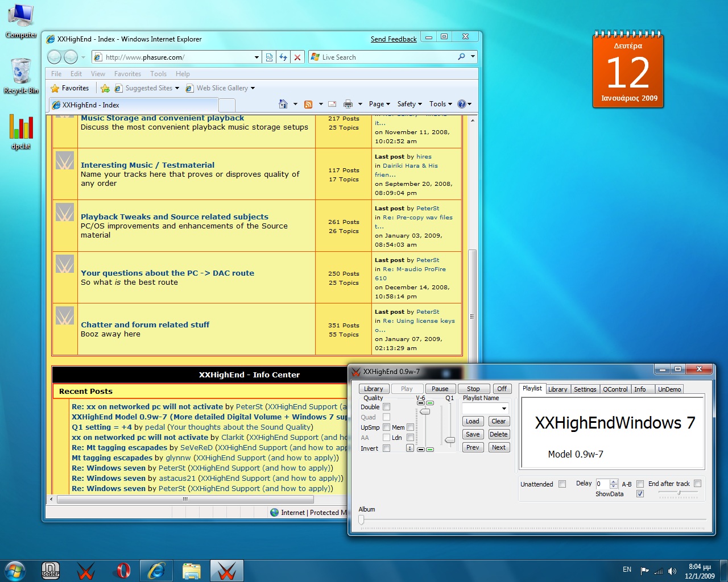Open the View menu in Internet Explorer
The image size is (728, 582).
(98, 74)
